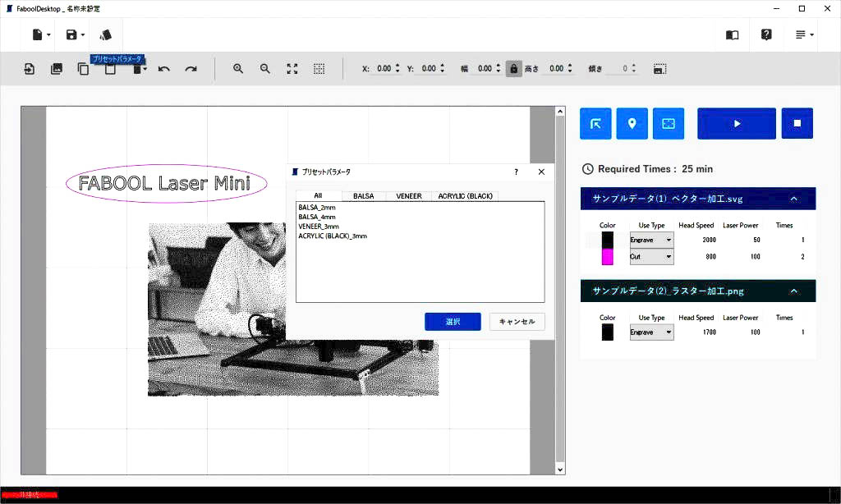Undo the last action
This screenshot has height=504, width=841.
[x=164, y=69]
